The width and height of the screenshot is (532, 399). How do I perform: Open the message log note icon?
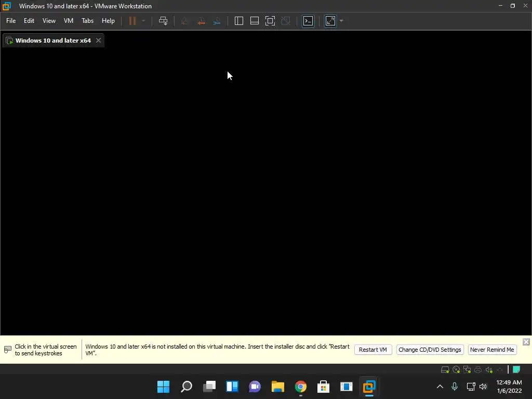coord(516,369)
